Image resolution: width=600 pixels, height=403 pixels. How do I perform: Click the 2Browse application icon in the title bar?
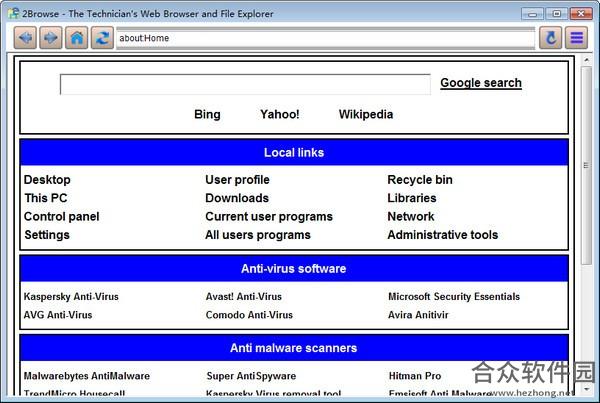tap(14, 13)
